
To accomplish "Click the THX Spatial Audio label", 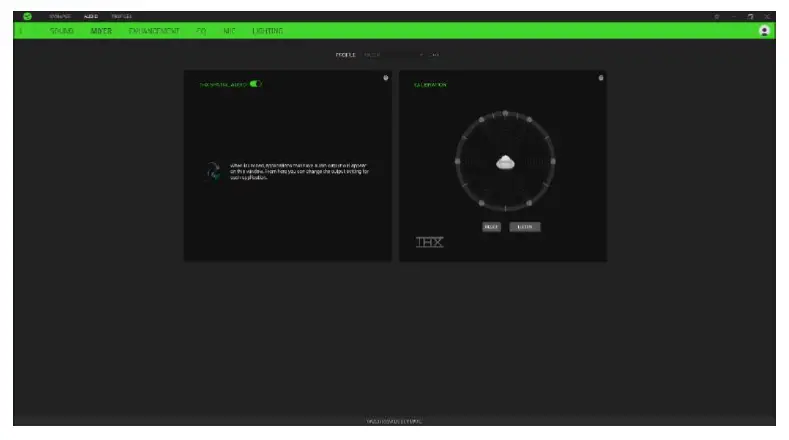I will click(223, 85).
